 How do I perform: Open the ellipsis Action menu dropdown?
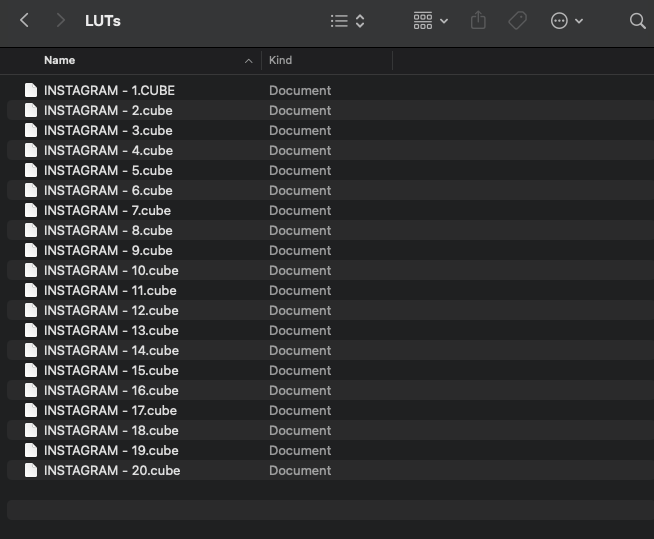click(566, 20)
